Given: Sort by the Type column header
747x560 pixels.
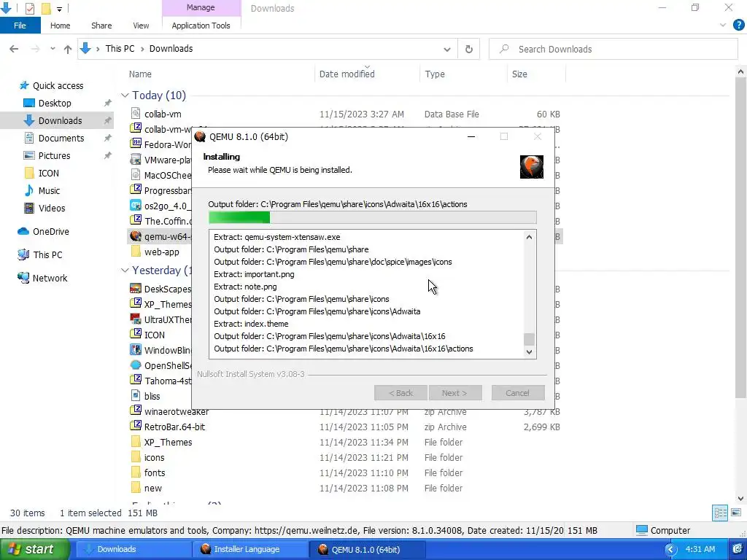Looking at the screenshot, I should (435, 74).
